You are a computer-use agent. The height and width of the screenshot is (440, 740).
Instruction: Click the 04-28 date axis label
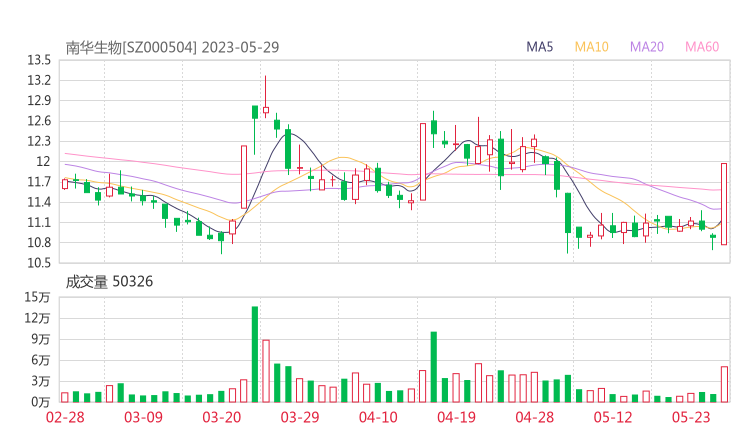[x=535, y=417]
